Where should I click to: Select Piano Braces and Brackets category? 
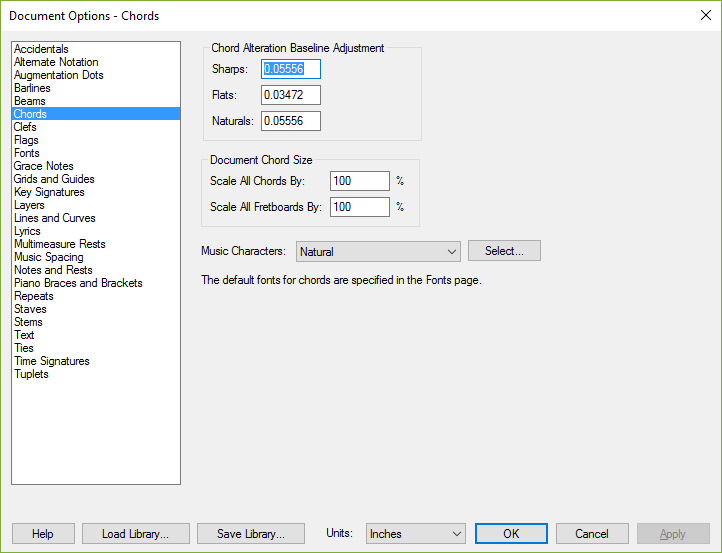tap(78, 283)
